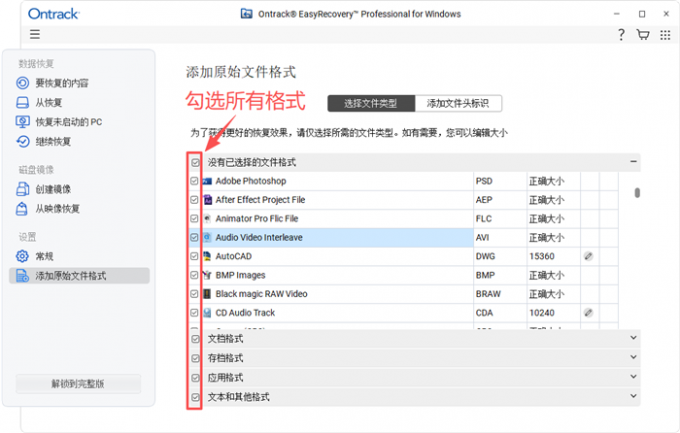This screenshot has width=680, height=433.
Task: Uncheck the After Effect Project File checkbox
Action: (194, 200)
